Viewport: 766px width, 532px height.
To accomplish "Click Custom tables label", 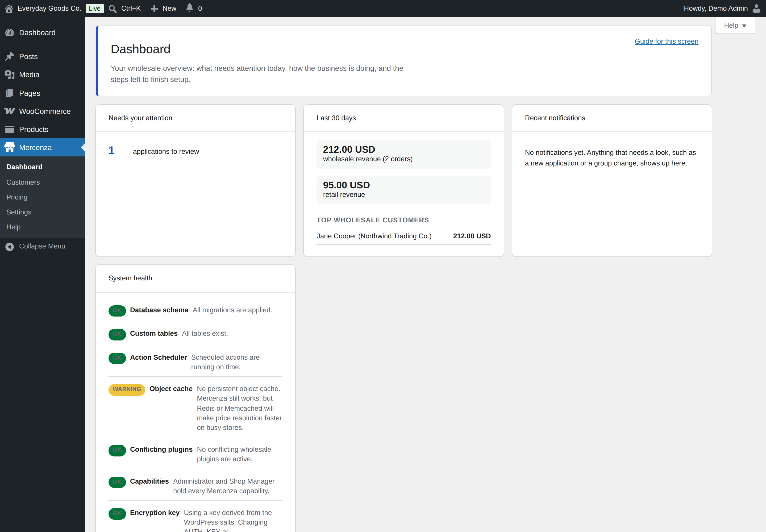I will tap(154, 333).
